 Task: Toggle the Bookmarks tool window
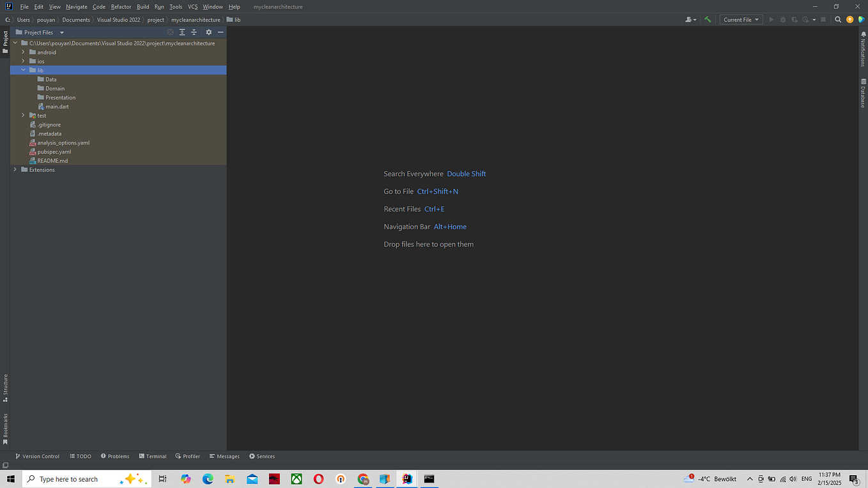5,428
